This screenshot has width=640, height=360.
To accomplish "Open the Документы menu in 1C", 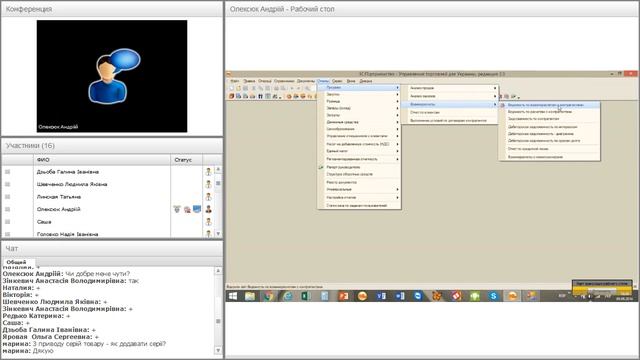I will click(306, 81).
